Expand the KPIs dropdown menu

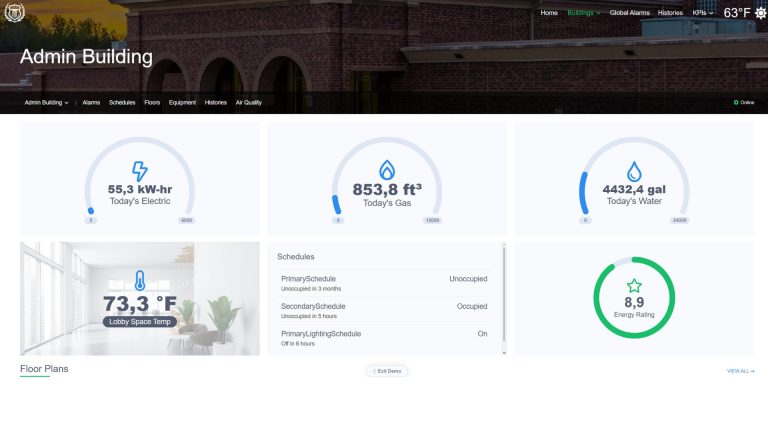(702, 13)
